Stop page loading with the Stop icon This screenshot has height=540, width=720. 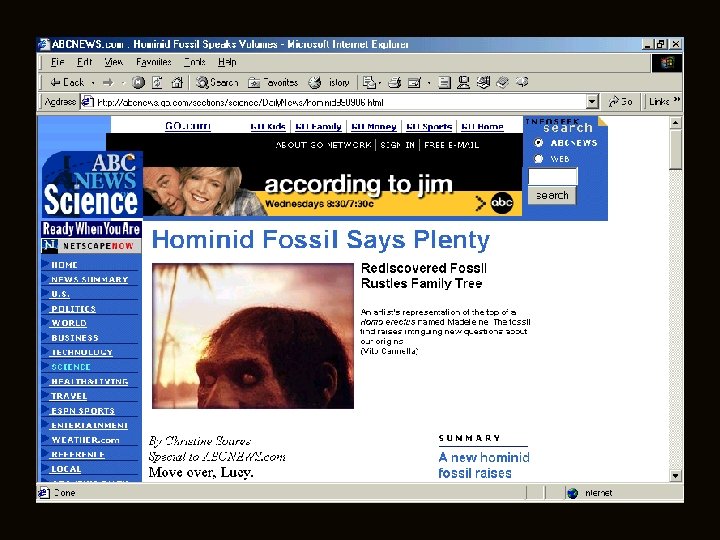click(138, 82)
